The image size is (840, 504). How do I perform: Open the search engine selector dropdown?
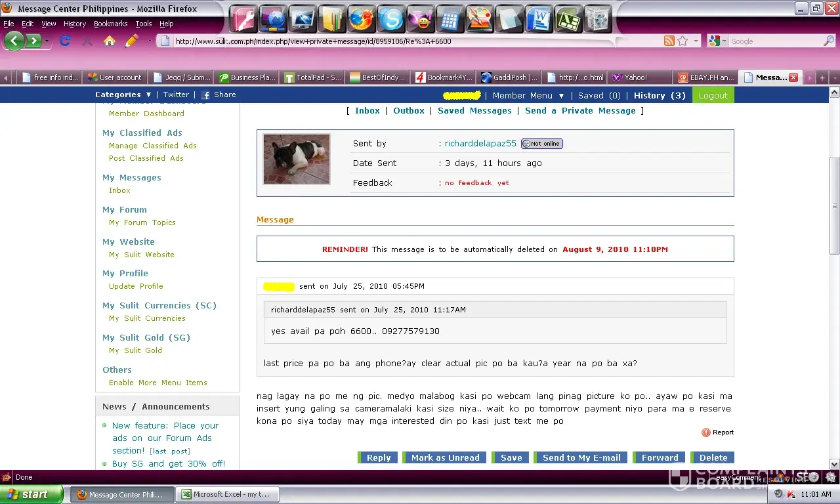pyautogui.click(x=719, y=41)
